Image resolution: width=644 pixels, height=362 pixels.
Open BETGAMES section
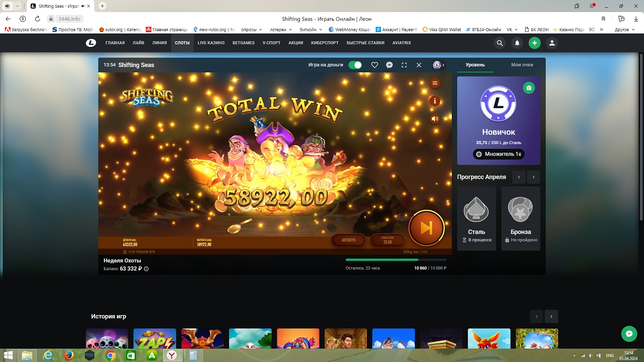tap(243, 43)
